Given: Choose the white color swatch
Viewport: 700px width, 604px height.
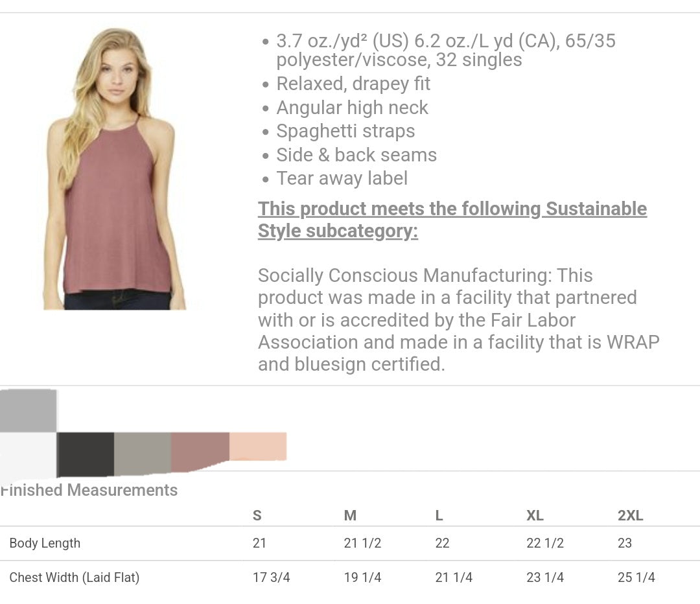Looking at the screenshot, I should (x=28, y=454).
